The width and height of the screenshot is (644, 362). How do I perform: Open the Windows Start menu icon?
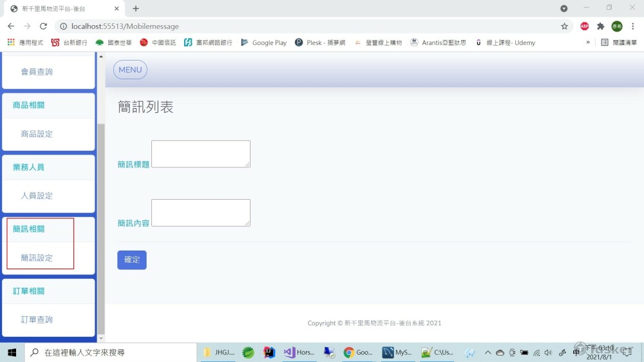[12, 352]
